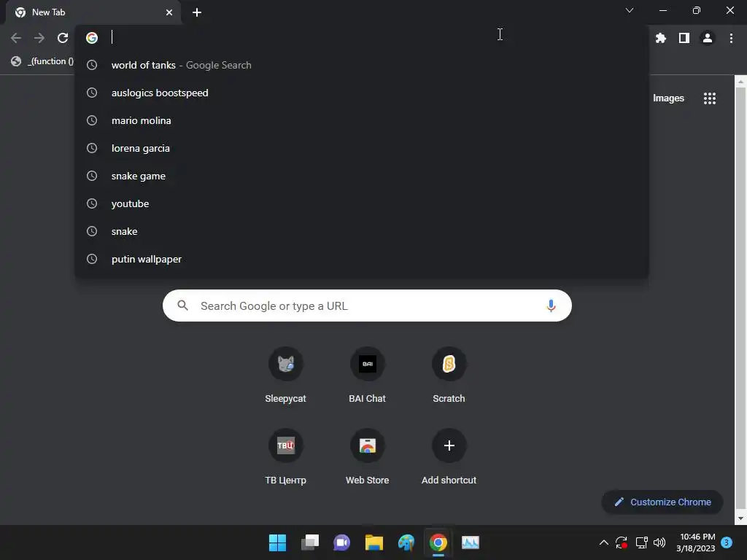Click the page scrollbar up arrow

[x=740, y=82]
